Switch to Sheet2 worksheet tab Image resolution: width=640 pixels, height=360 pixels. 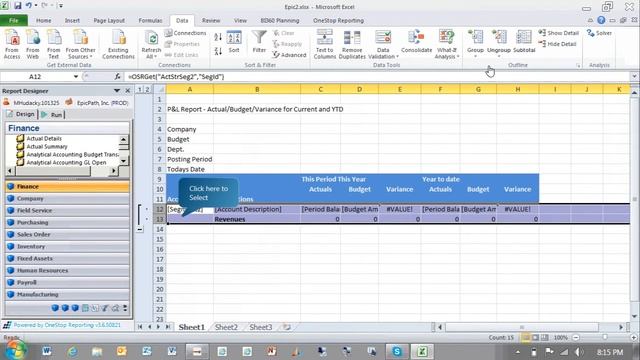[226, 327]
